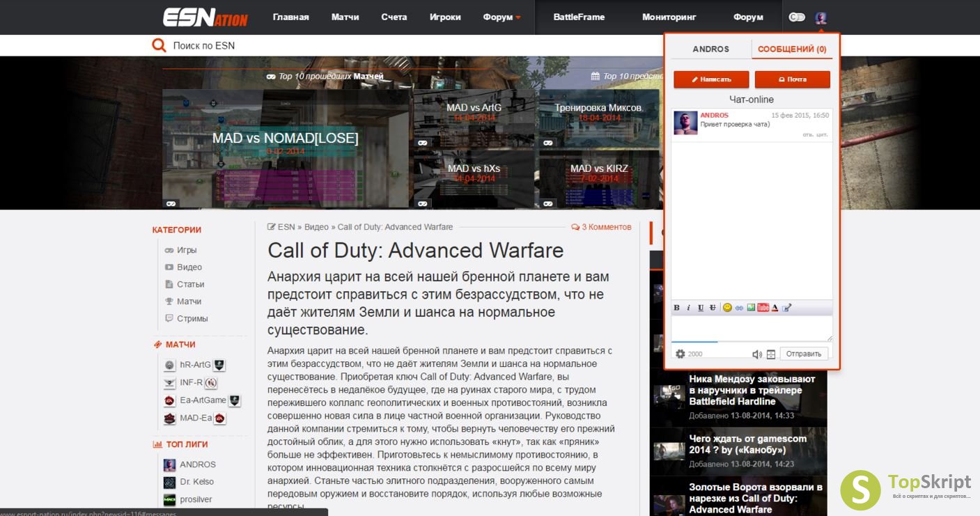Open the Ника Мендозу news article
The width and height of the screenshot is (980, 516).
point(752,390)
